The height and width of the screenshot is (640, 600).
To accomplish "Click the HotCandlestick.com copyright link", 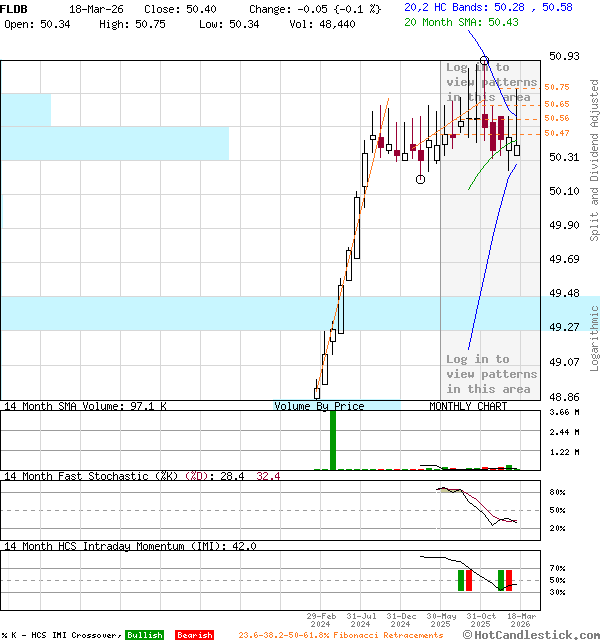I will point(532,634).
